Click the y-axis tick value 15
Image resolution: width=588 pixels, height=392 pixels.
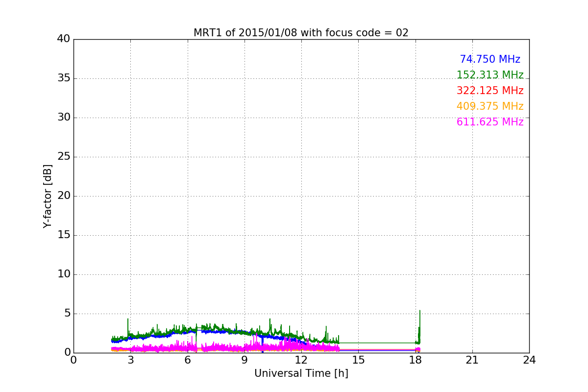click(x=63, y=235)
